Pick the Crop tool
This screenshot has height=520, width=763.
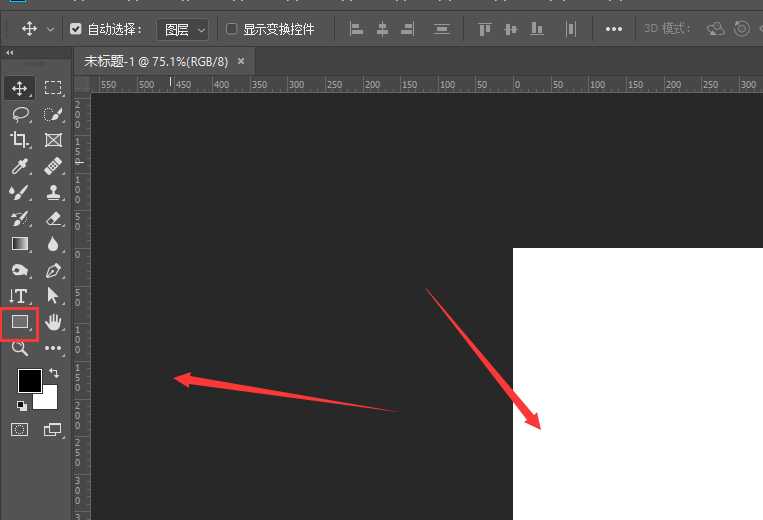(x=19, y=140)
